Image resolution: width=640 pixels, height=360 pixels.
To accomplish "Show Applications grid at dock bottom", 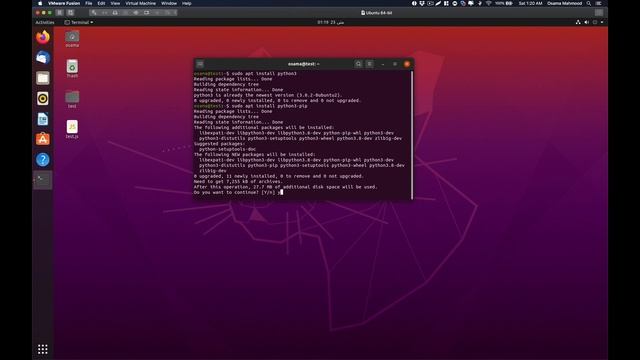I will tap(42, 349).
